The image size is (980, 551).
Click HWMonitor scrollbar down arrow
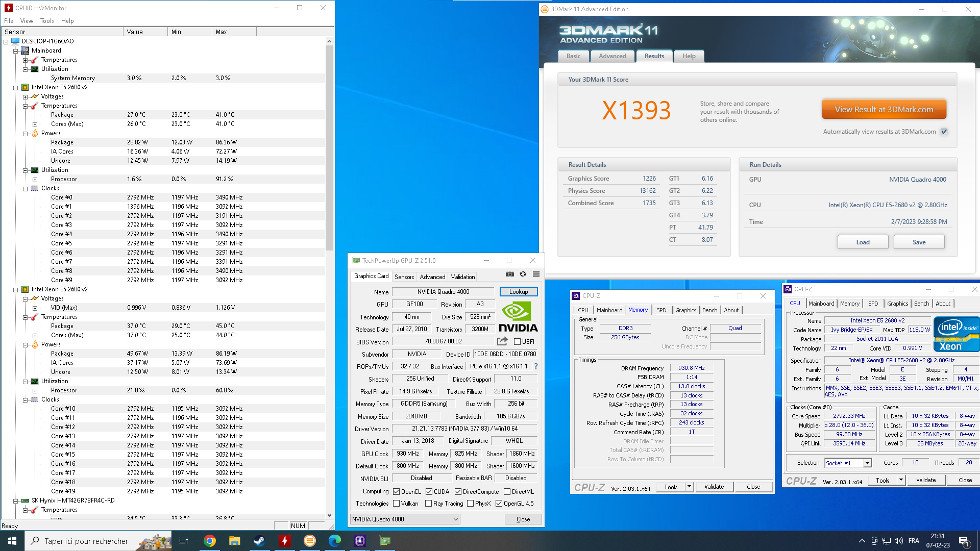tap(329, 515)
